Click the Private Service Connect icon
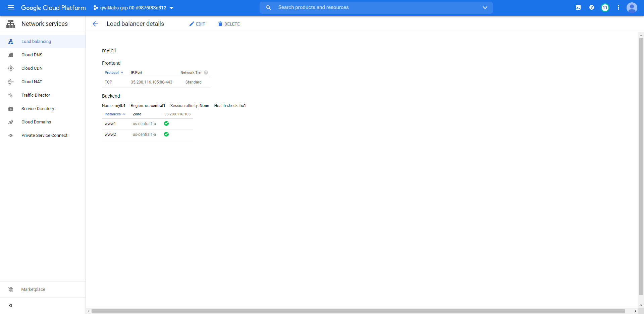The width and height of the screenshot is (644, 314). pos(11,136)
